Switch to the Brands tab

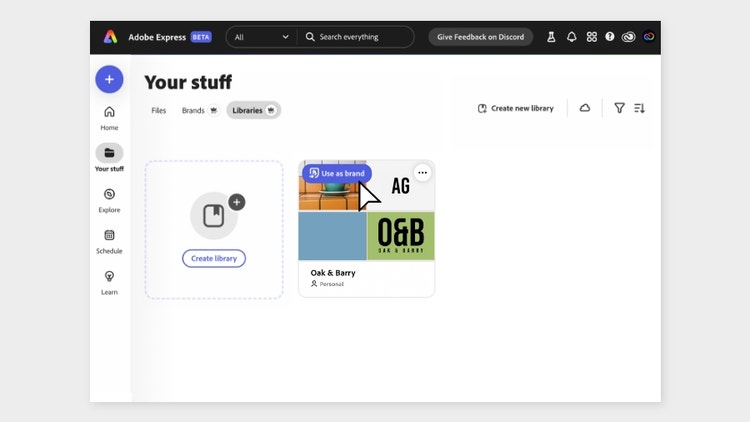click(x=199, y=111)
